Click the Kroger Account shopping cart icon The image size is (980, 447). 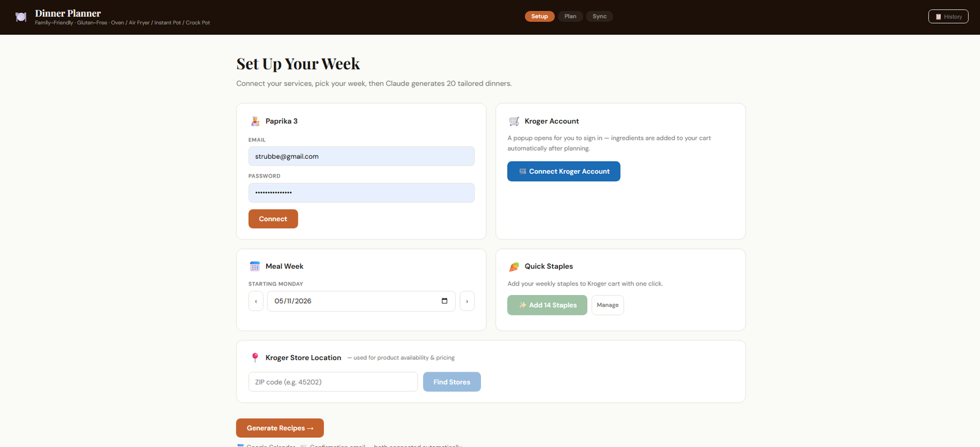(x=514, y=121)
